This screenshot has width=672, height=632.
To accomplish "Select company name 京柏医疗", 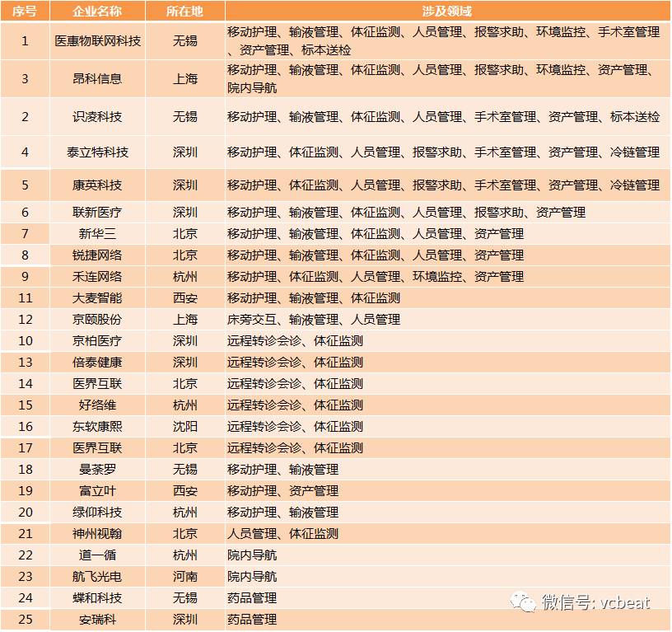I will point(97,340).
